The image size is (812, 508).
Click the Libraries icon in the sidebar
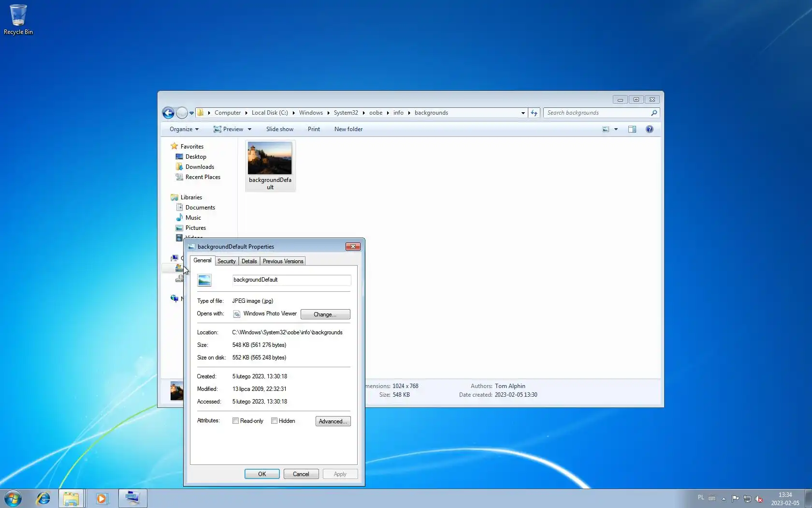174,197
